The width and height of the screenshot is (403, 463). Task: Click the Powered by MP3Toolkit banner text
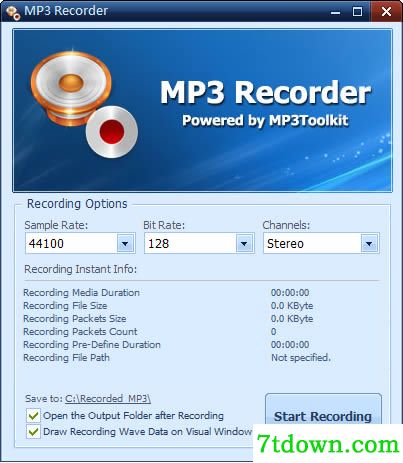click(265, 121)
